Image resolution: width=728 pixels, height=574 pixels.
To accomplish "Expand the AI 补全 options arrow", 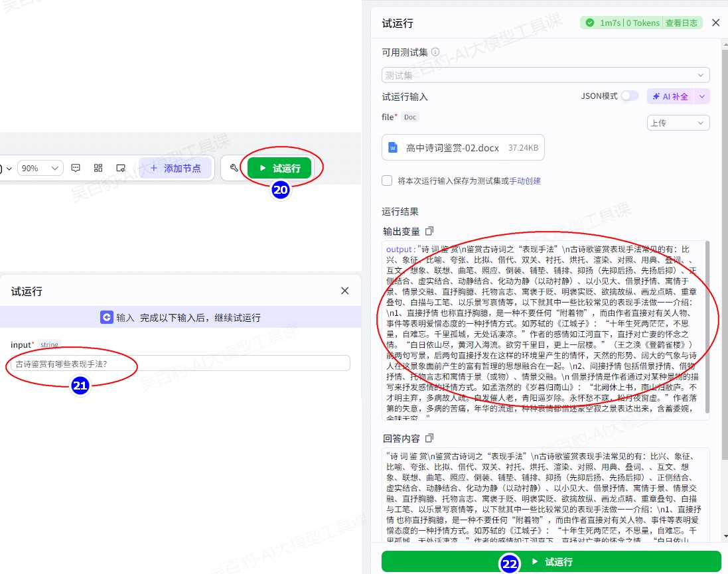I will tap(702, 96).
